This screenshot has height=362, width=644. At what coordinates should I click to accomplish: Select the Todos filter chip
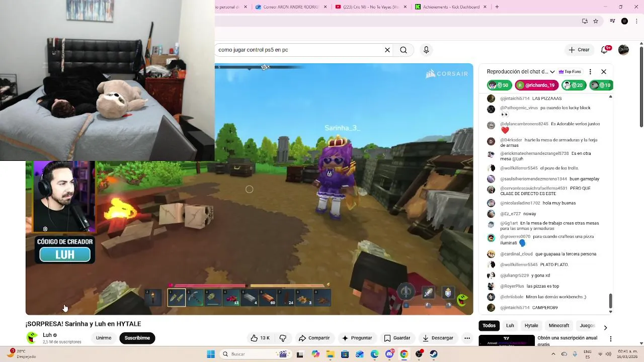pyautogui.click(x=489, y=326)
